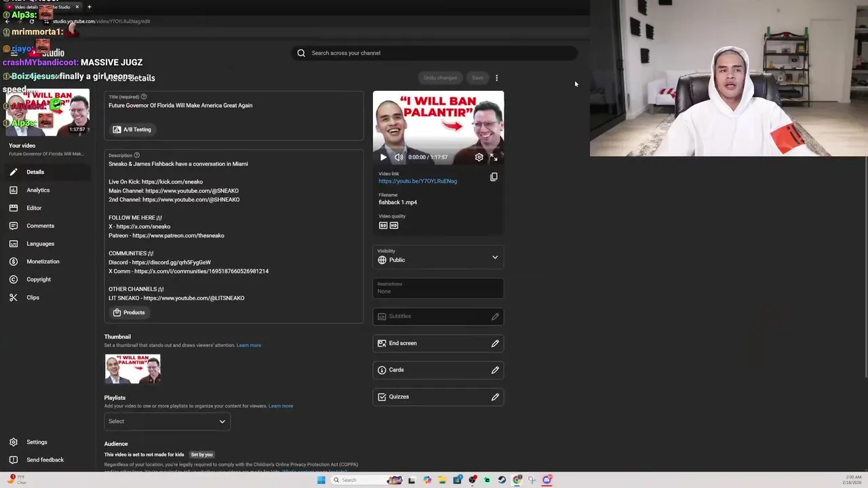The image size is (868, 488).
Task: Focus the Search across your channel field
Action: click(x=435, y=53)
